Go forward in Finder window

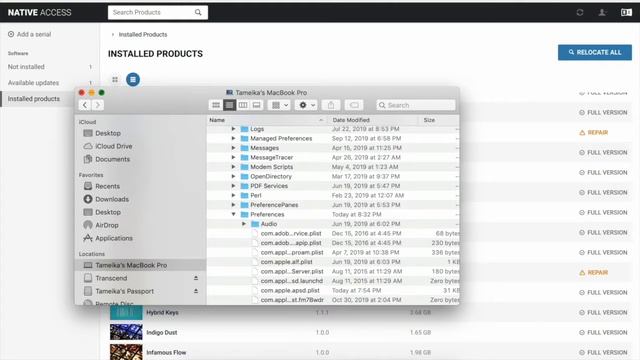(x=98, y=105)
